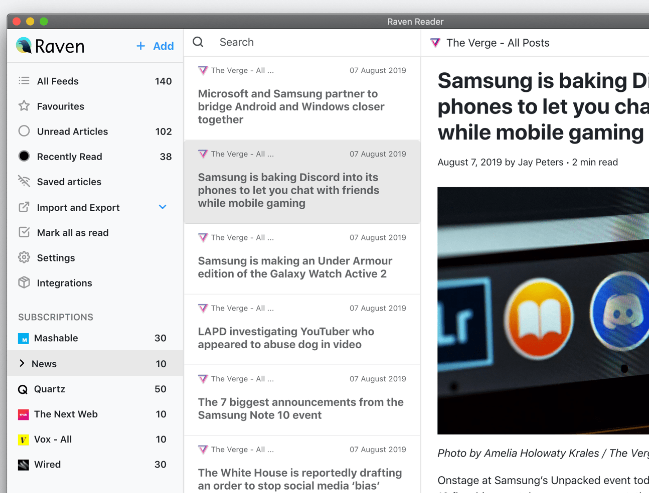Click the article headline in reader pane

point(543,106)
